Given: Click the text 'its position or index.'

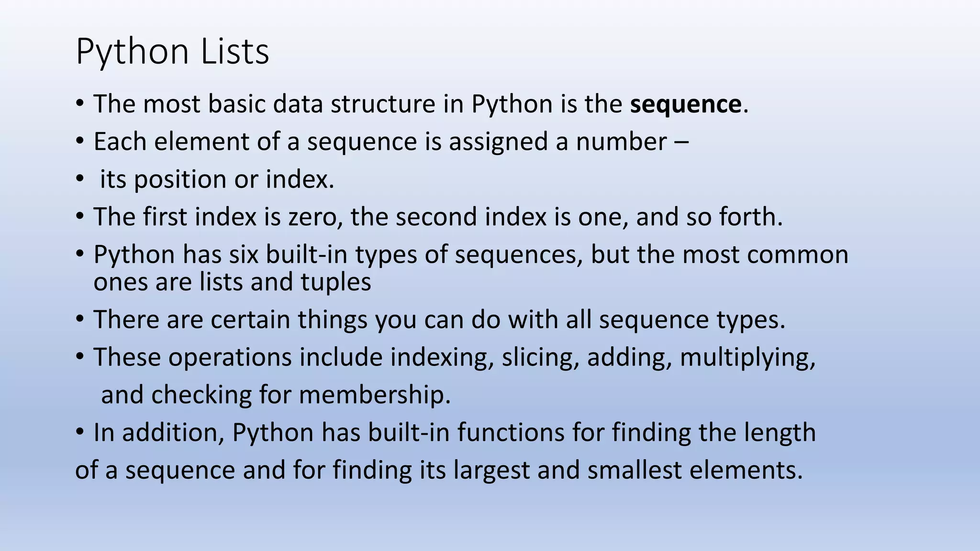Looking at the screenshot, I should pyautogui.click(x=217, y=179).
